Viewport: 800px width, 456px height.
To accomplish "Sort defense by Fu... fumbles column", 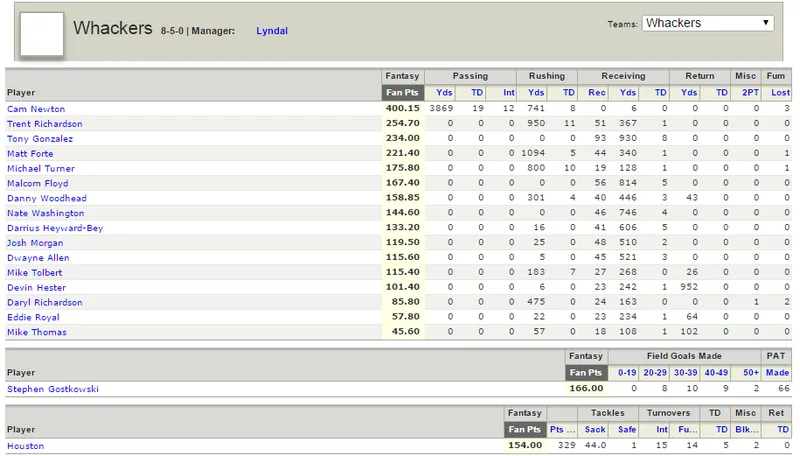I will [x=688, y=429].
